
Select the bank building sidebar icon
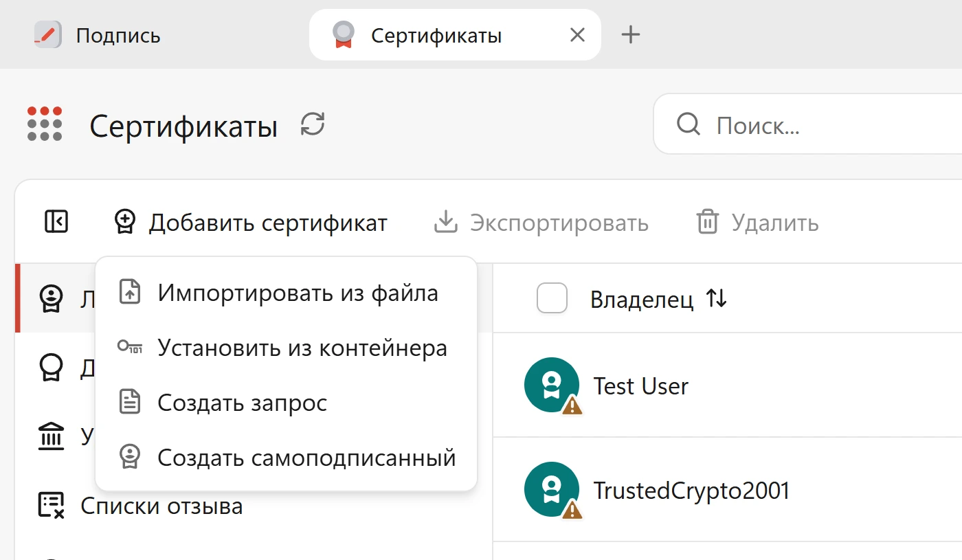point(52,436)
